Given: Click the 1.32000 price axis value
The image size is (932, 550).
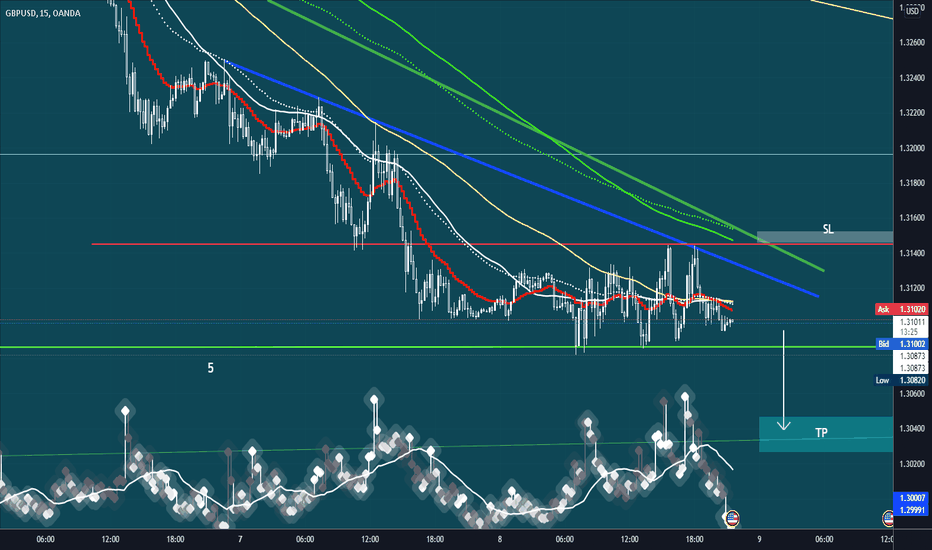Looking at the screenshot, I should 912,148.
